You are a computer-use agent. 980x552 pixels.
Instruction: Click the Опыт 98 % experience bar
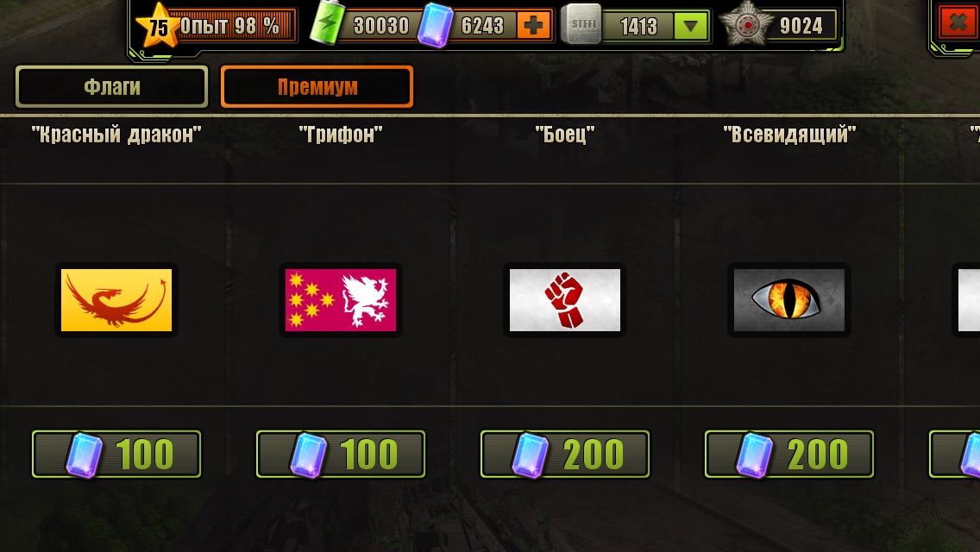click(233, 26)
